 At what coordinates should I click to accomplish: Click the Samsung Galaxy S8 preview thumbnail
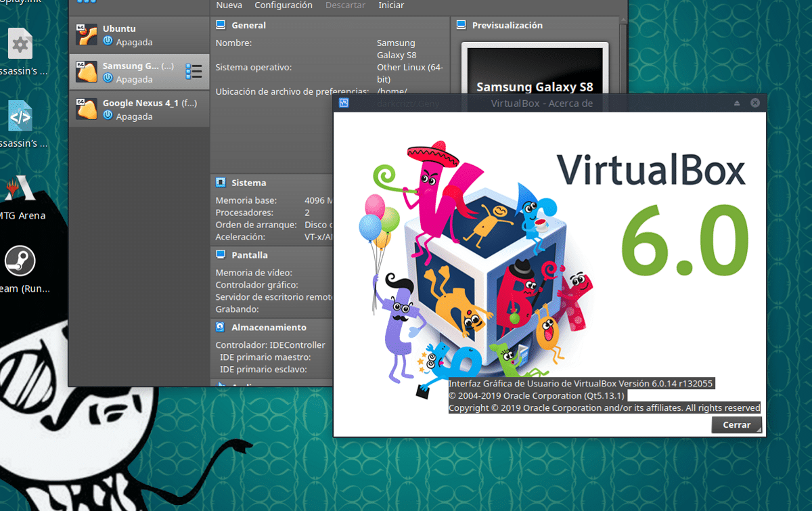(535, 68)
